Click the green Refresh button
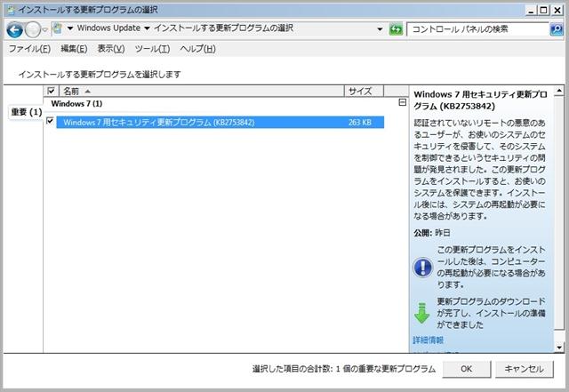This screenshot has height=392, width=569. [396, 29]
